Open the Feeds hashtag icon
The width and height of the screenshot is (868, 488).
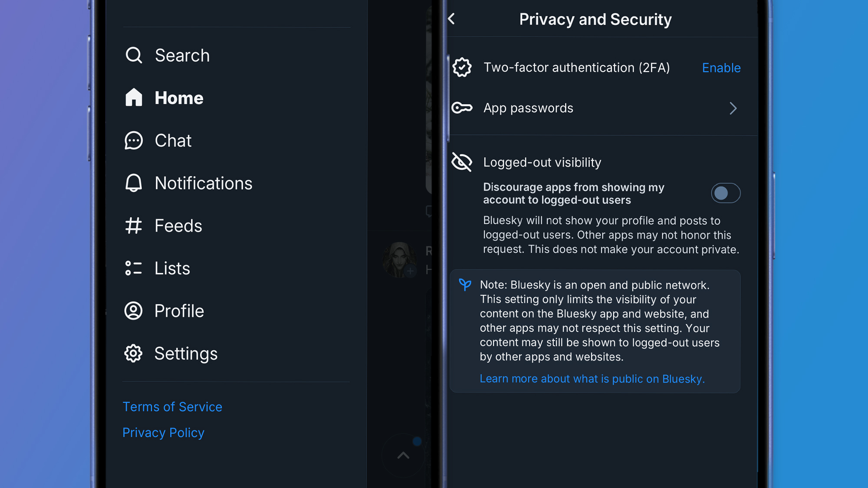pyautogui.click(x=134, y=226)
